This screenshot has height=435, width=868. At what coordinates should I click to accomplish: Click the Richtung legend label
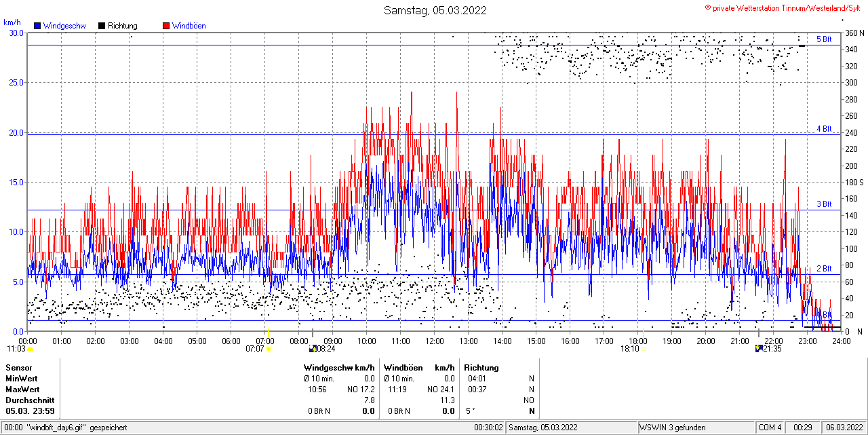(123, 26)
